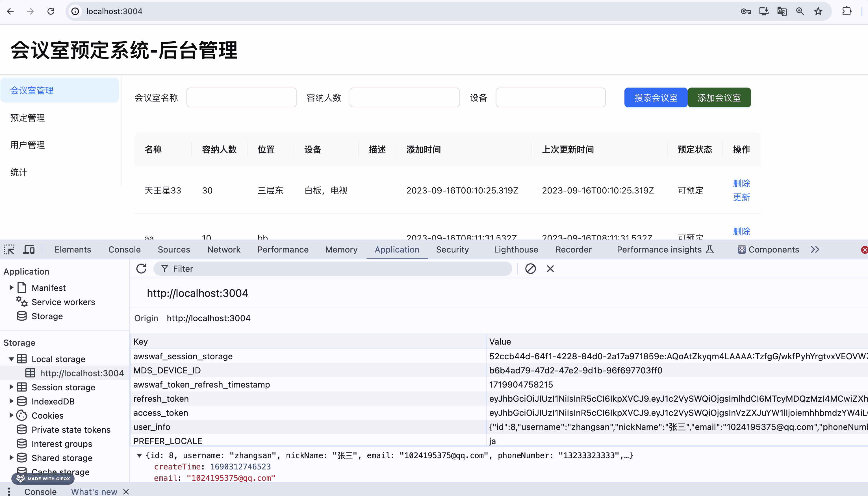Collapse the Local storage tree node
The height and width of the screenshot is (496, 868).
point(11,359)
